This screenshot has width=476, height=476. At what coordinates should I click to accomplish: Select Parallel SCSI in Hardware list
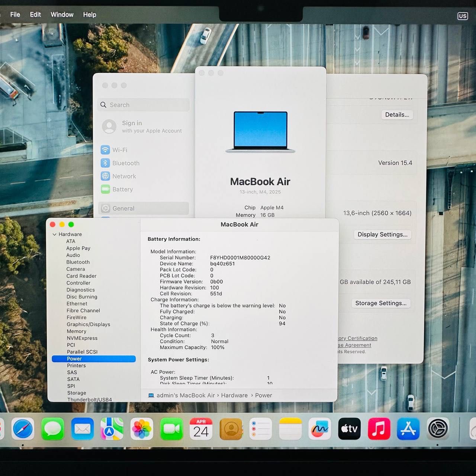(x=82, y=352)
